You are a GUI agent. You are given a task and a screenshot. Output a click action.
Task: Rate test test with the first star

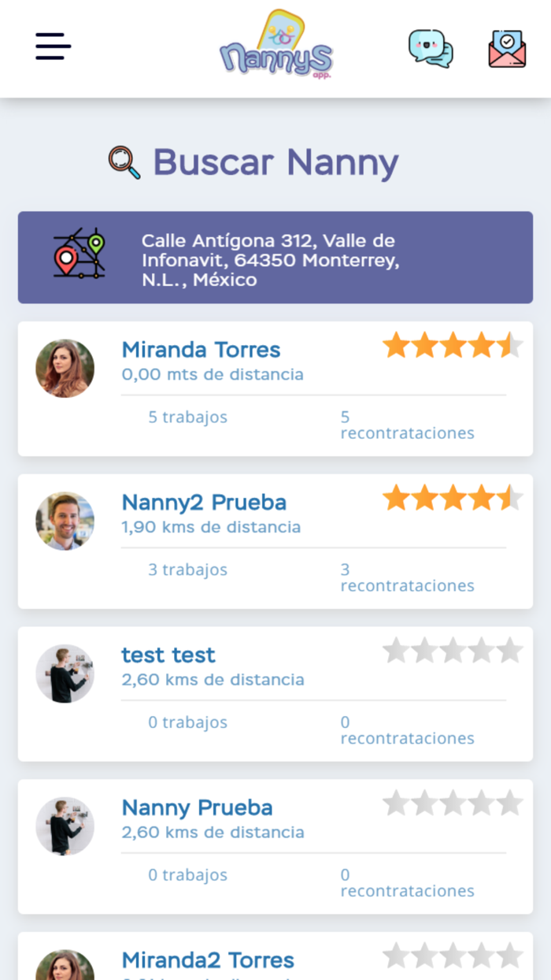click(394, 651)
